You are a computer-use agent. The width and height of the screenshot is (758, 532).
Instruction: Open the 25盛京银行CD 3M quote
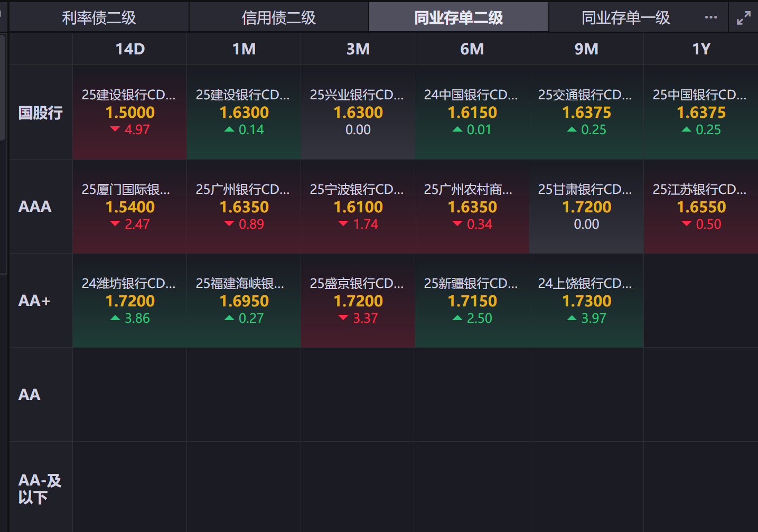pos(358,301)
